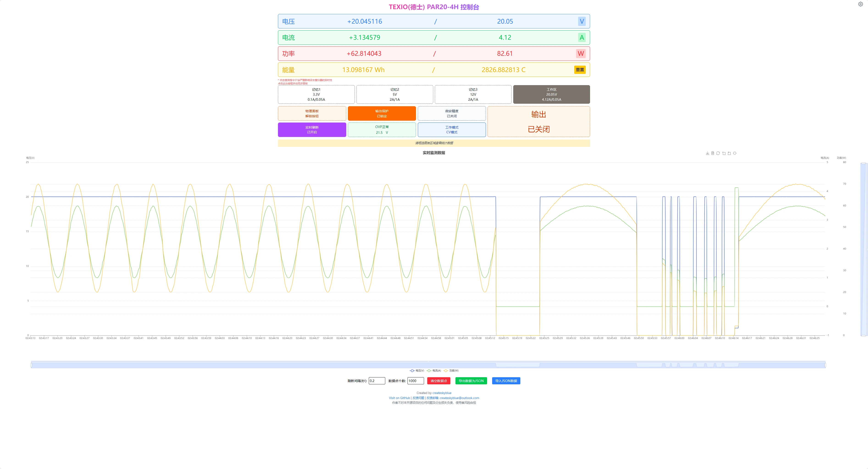Recall 记忆3 preset 12V
This screenshot has width=868, height=469.
[473, 94]
